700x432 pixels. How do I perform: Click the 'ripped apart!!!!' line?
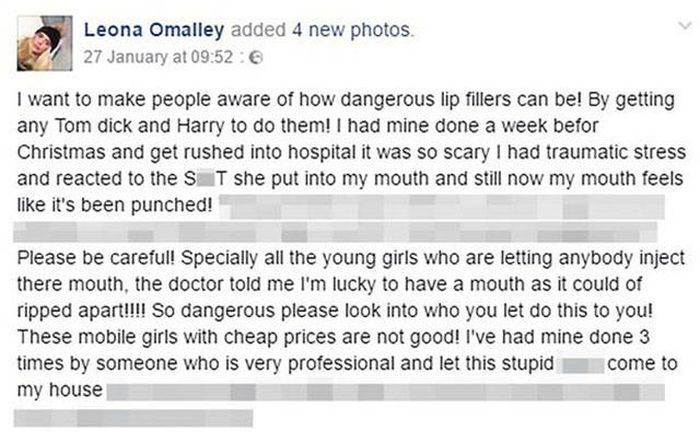tap(335, 311)
